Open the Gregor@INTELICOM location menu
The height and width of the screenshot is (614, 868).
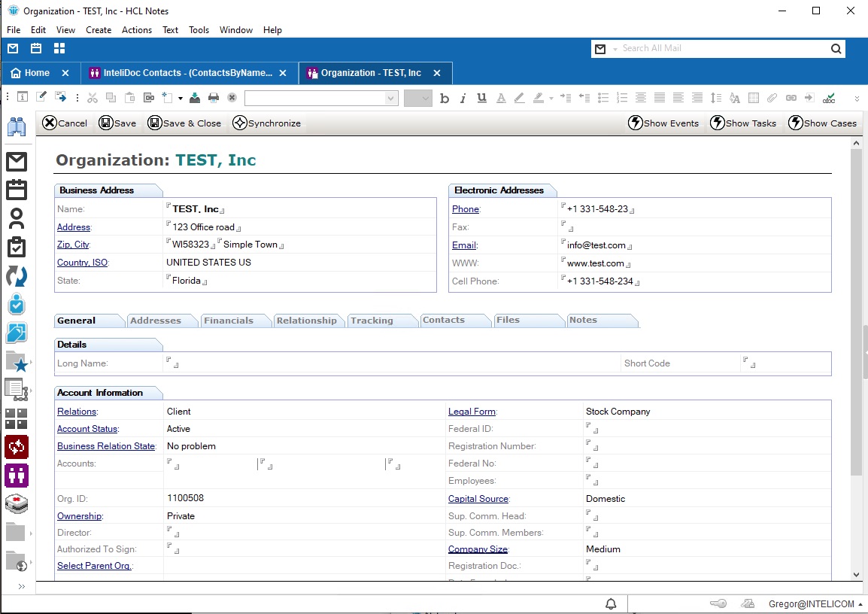(x=815, y=604)
